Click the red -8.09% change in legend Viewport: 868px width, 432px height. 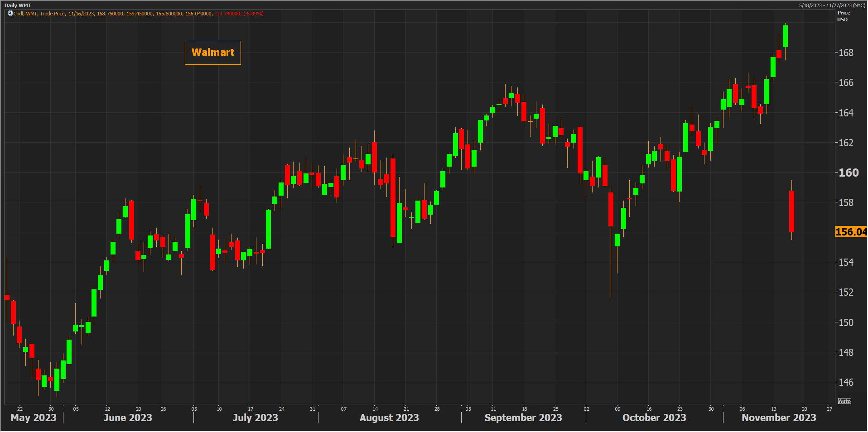point(253,14)
